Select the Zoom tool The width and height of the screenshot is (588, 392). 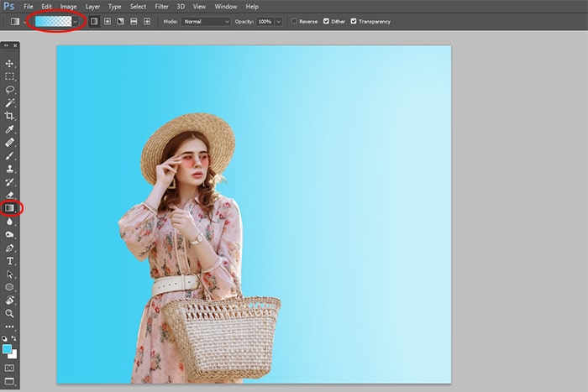[x=10, y=313]
